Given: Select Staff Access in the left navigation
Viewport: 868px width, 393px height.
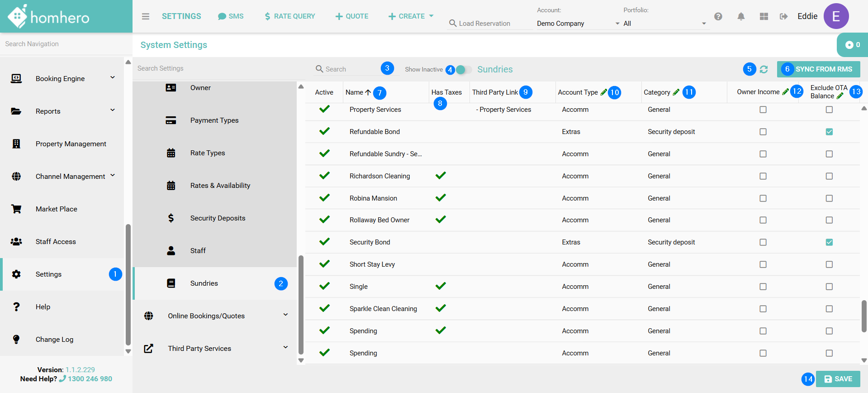Looking at the screenshot, I should (x=56, y=241).
